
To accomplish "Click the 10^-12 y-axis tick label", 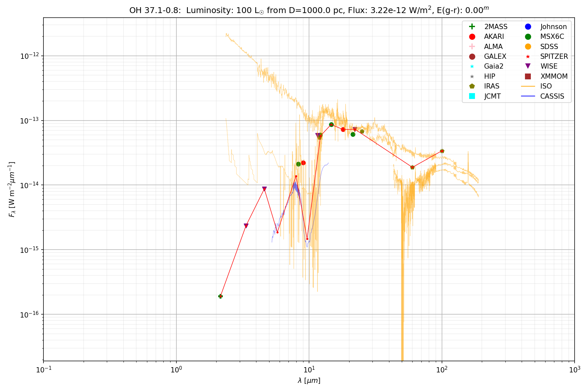I will (29, 56).
